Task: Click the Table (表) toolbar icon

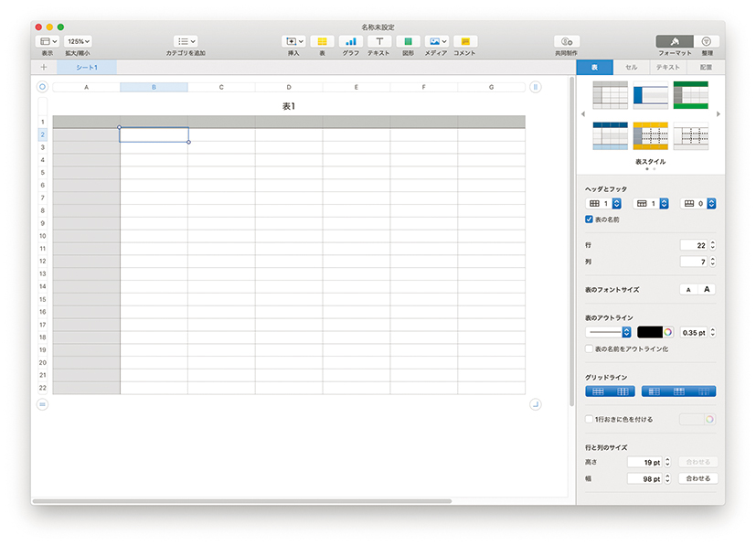Action: pyautogui.click(x=322, y=42)
